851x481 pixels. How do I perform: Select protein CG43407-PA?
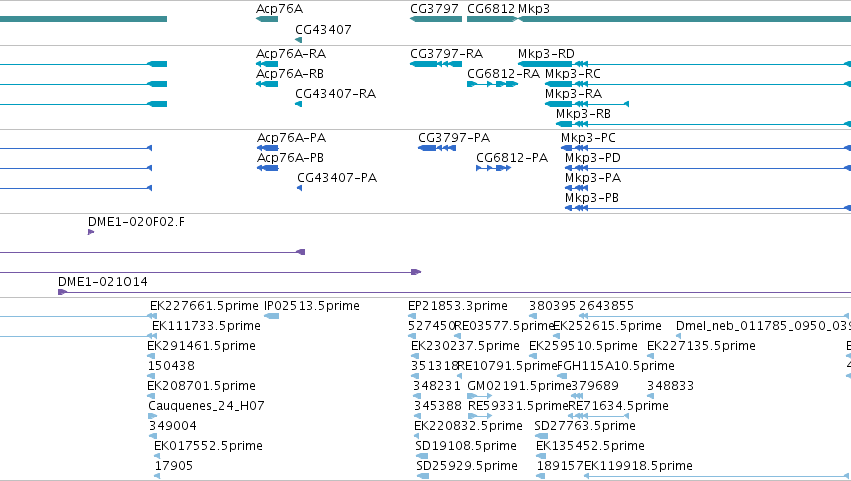coord(336,178)
